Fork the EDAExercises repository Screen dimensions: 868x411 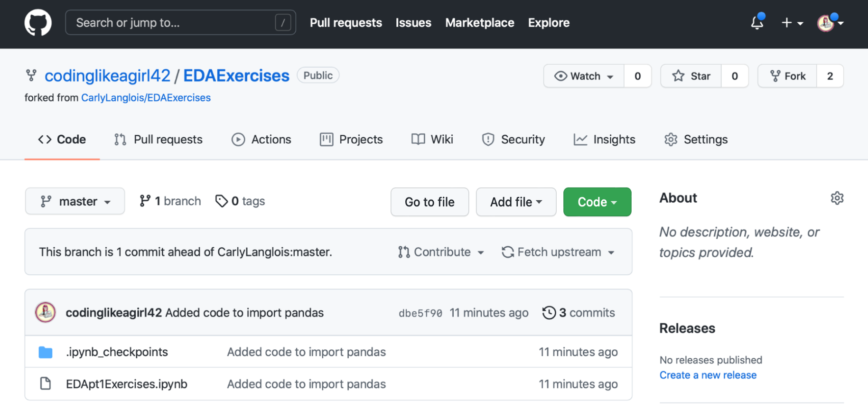point(788,76)
